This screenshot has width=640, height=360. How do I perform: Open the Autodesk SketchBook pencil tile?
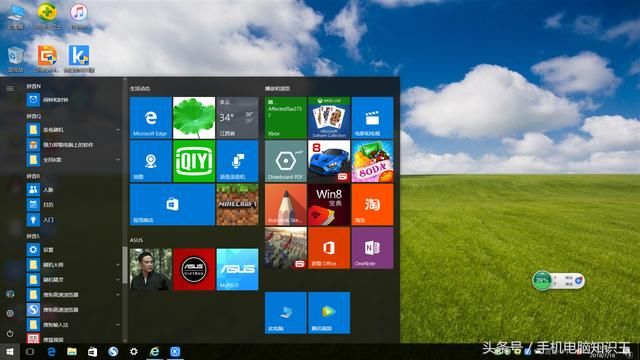coord(286,204)
